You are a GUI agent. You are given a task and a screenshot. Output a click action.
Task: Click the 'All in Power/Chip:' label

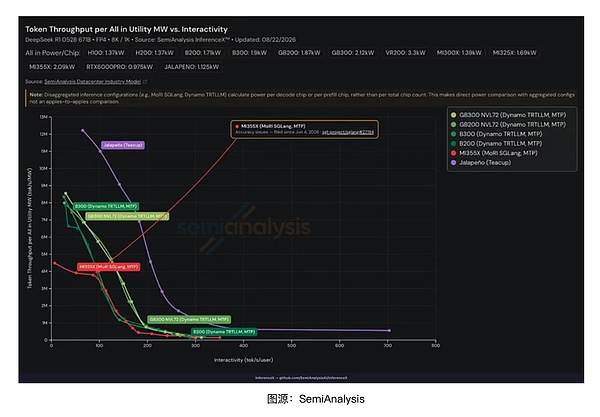click(x=53, y=53)
